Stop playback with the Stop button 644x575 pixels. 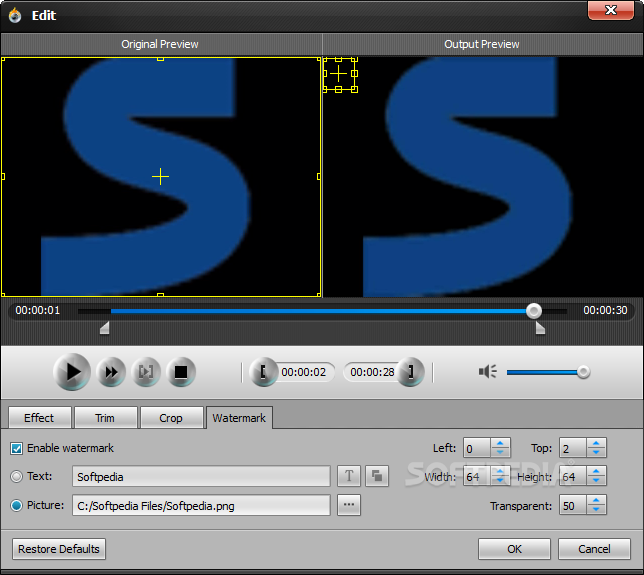click(181, 372)
